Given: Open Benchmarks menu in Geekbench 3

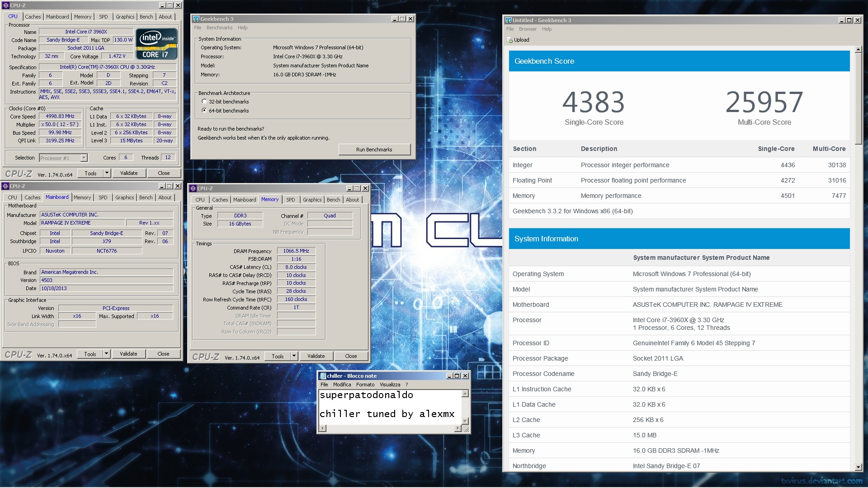Looking at the screenshot, I should pos(219,28).
